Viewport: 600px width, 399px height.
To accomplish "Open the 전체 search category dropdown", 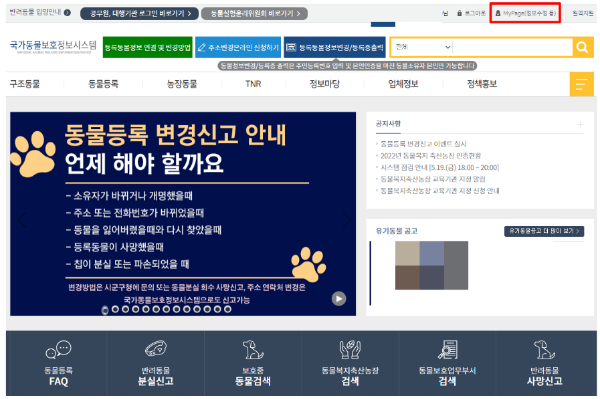I will click(422, 47).
